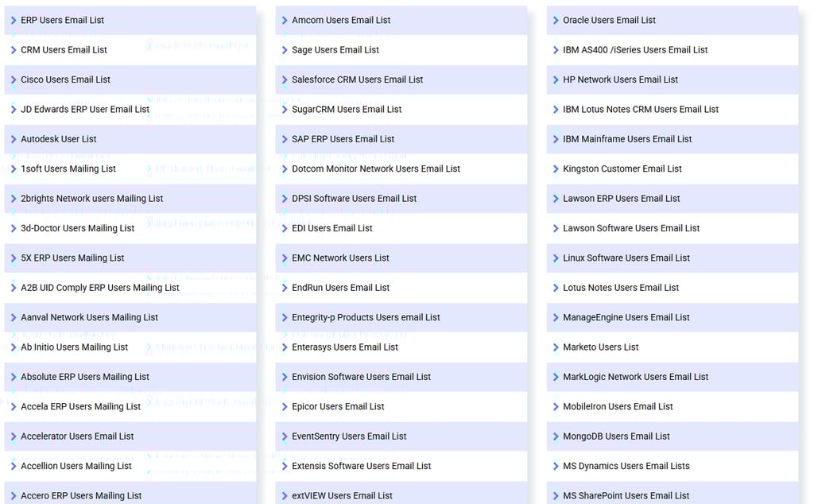The height and width of the screenshot is (504, 814).
Task: Select IBM AS400 /iSeries Users Email List
Action: (x=635, y=50)
